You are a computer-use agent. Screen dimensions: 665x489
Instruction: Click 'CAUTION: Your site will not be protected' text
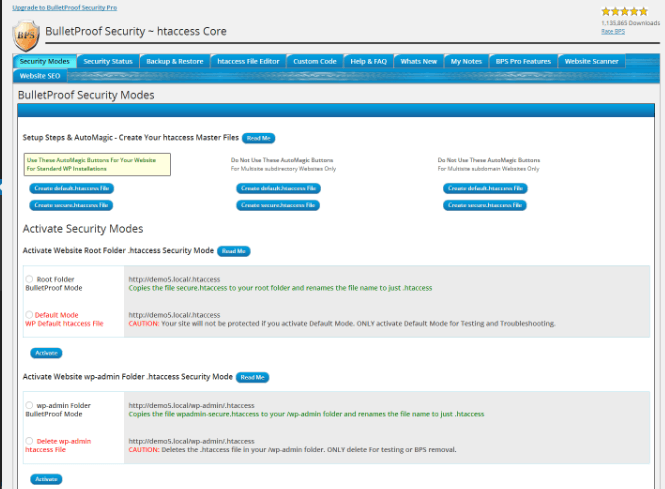point(342,324)
